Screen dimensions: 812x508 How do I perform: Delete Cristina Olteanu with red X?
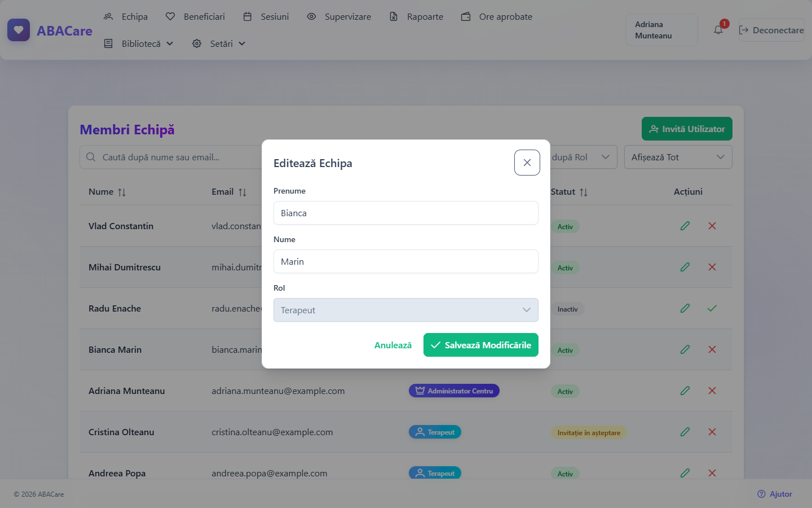click(x=712, y=432)
